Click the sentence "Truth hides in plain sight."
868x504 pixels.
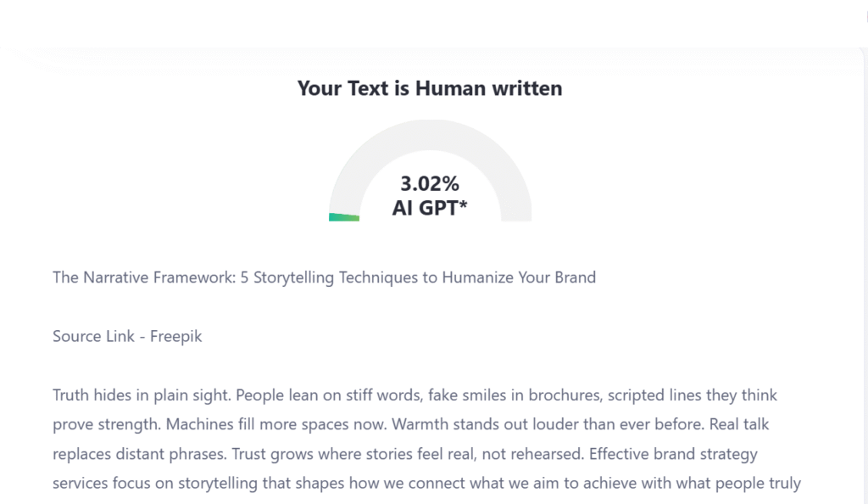142,395
